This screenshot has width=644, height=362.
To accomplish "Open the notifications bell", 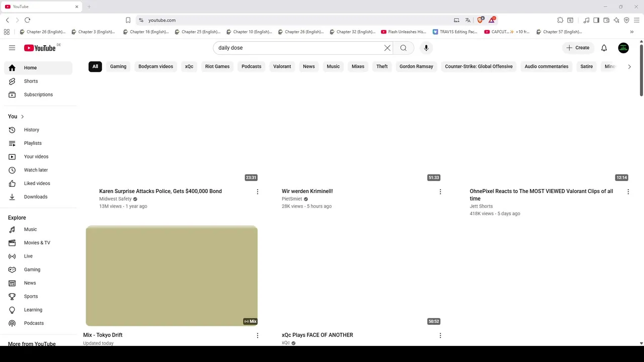I will click(x=604, y=48).
